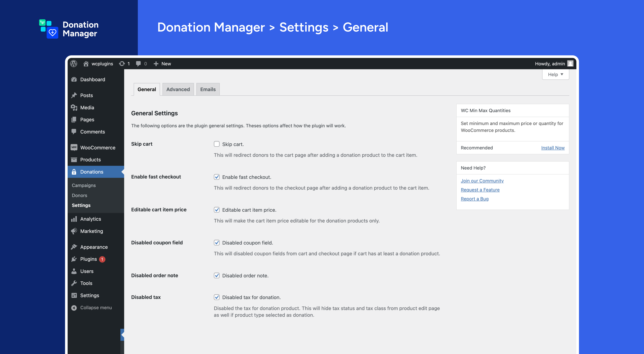Click the Collapse menu arrow icon
Screen dimensions: 644x354
coord(74,307)
